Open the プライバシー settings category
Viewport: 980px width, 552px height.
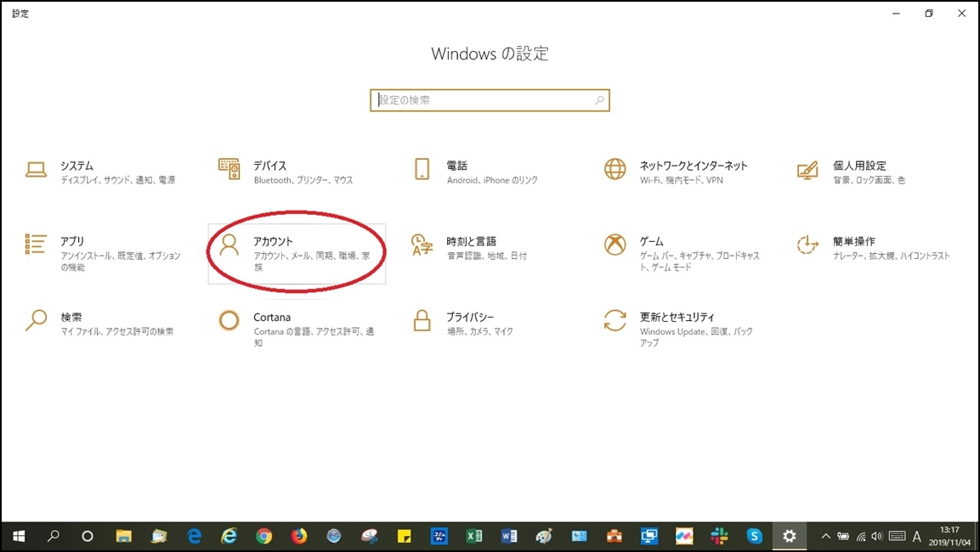pos(462,324)
